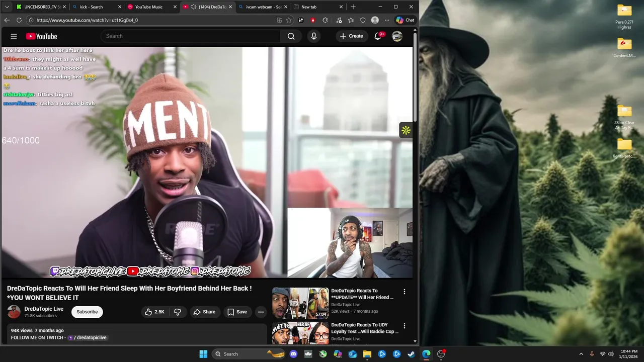The width and height of the screenshot is (644, 362).
Task: Open the YouTube account avatar menu
Action: click(x=397, y=36)
